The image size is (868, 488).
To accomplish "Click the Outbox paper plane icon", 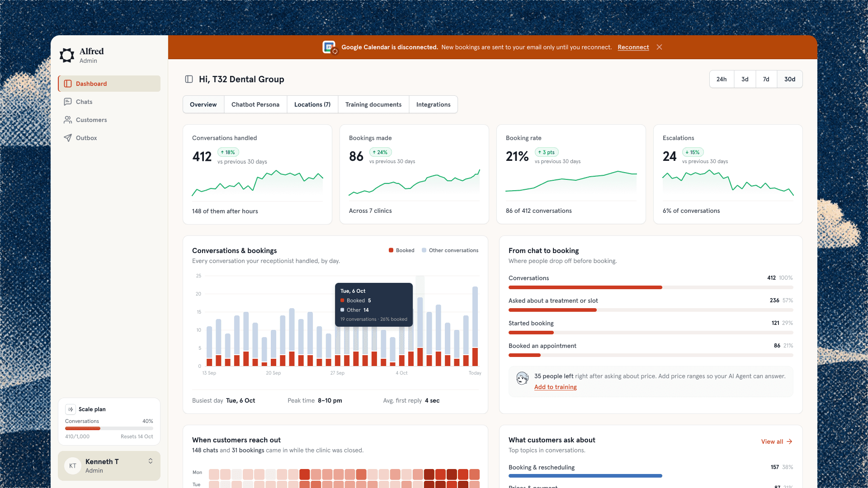I will tap(68, 138).
